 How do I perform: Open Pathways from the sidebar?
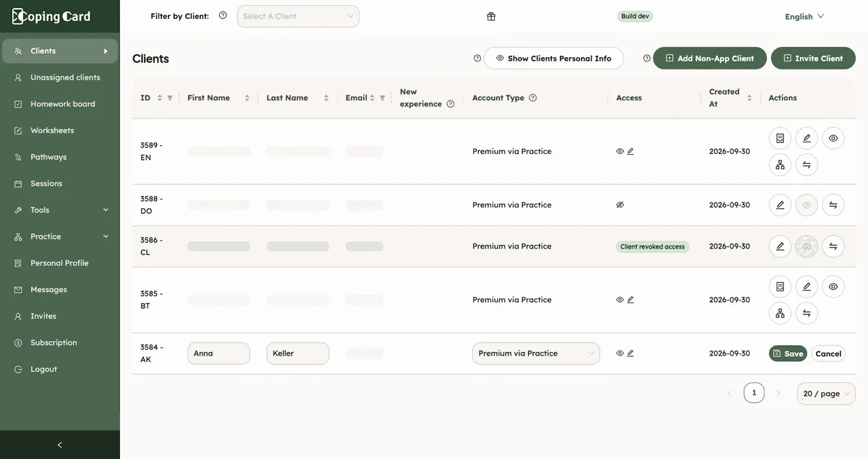click(x=60, y=158)
